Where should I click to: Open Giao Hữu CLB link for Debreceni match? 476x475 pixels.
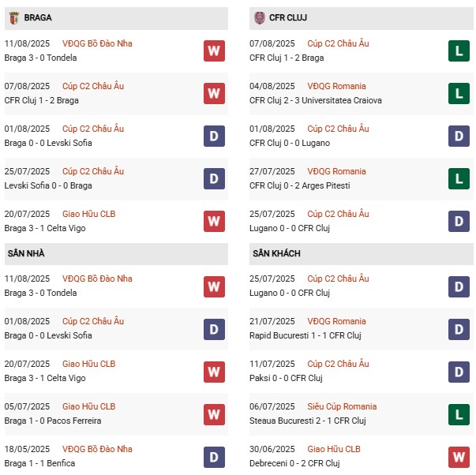point(333,449)
